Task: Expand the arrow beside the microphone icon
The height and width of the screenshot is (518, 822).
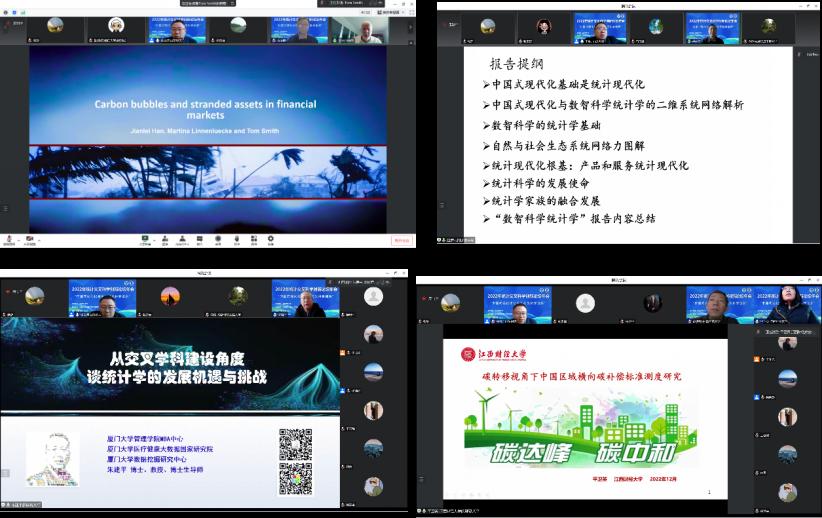Action: [19, 239]
